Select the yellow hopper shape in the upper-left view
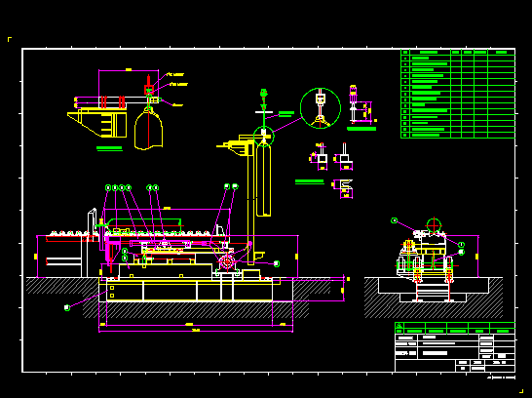 97,122
